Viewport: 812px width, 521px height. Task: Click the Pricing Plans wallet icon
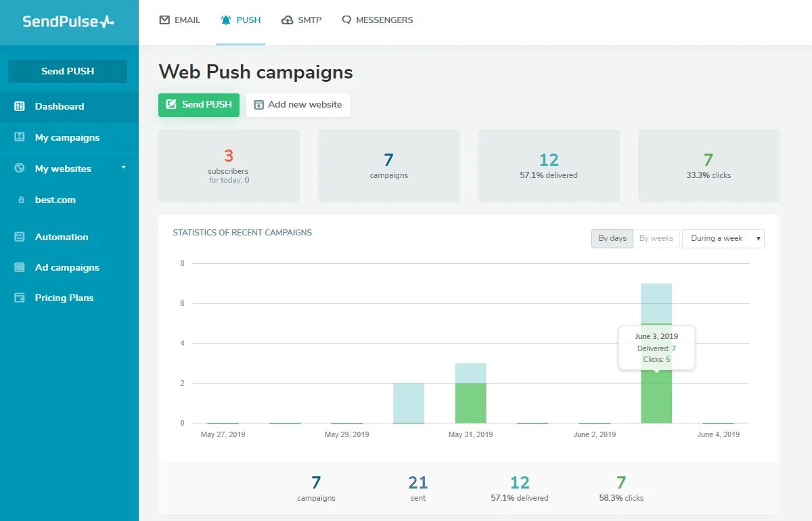click(20, 298)
